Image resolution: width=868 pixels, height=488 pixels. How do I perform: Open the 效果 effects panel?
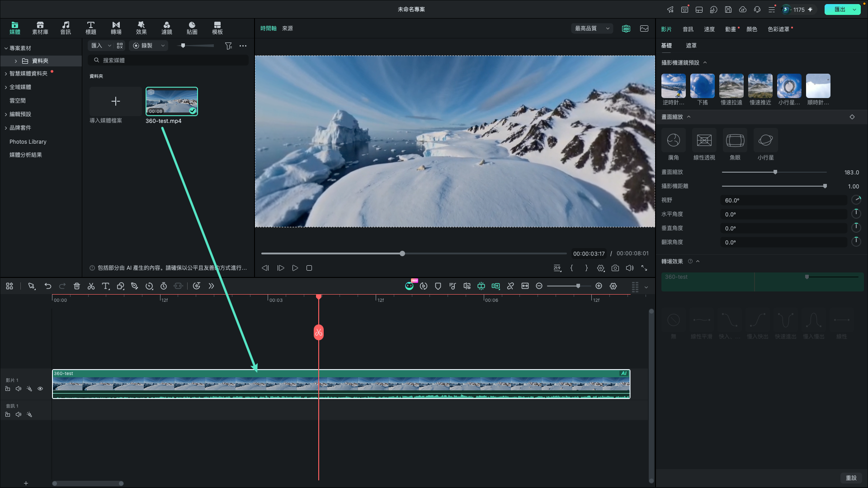[x=142, y=28]
